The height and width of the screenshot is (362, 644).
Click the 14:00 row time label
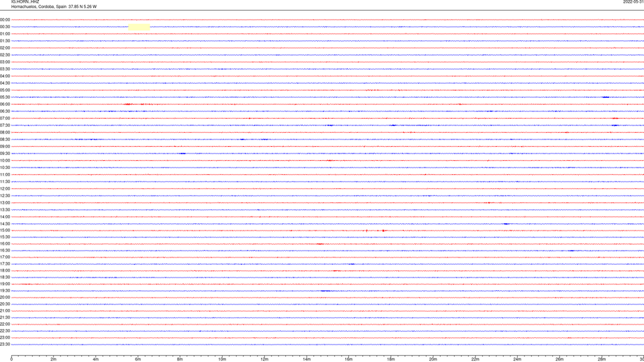coord(5,217)
